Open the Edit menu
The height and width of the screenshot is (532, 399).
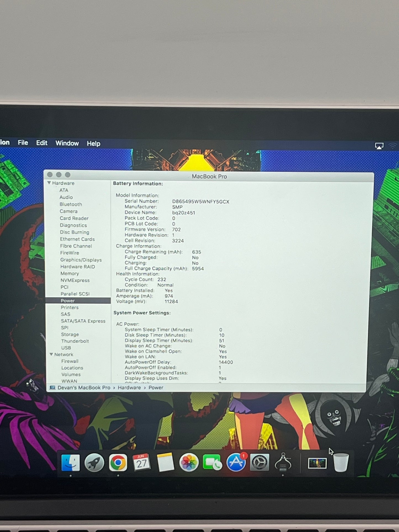42,143
